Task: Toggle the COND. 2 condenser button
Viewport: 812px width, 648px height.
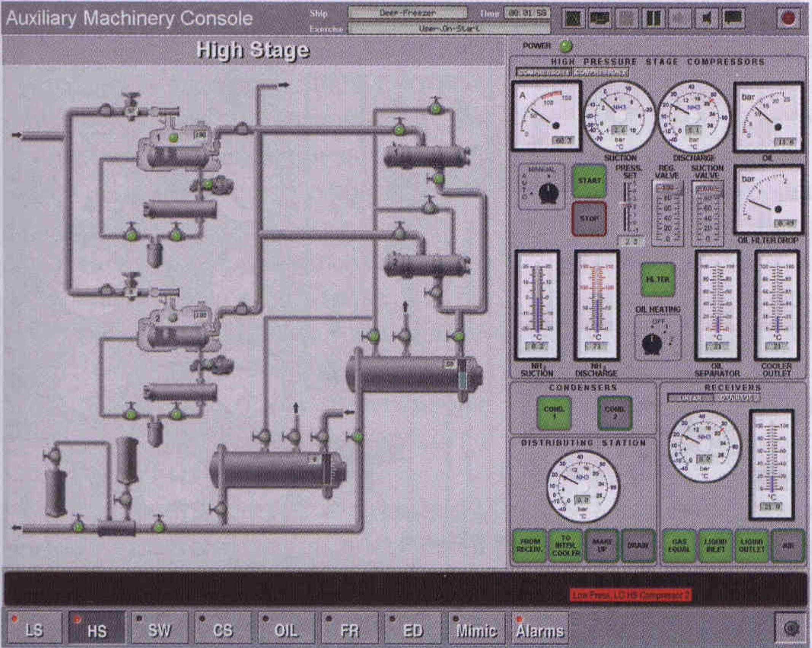Action: pyautogui.click(x=614, y=413)
